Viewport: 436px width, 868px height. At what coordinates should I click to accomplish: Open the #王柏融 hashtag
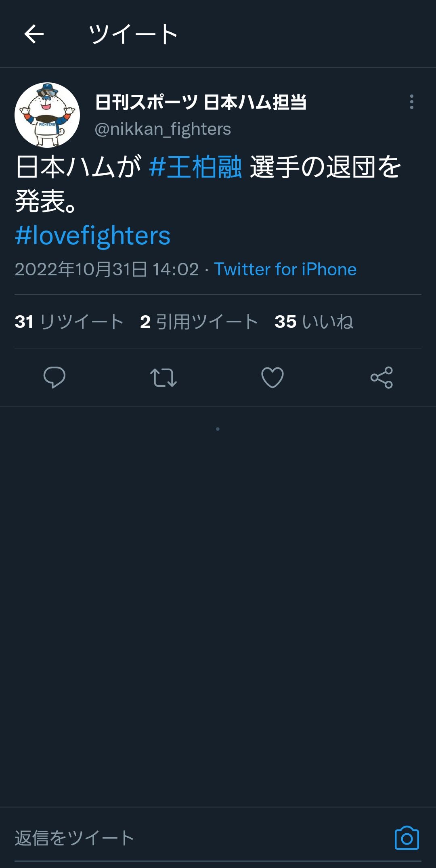pyautogui.click(x=195, y=167)
